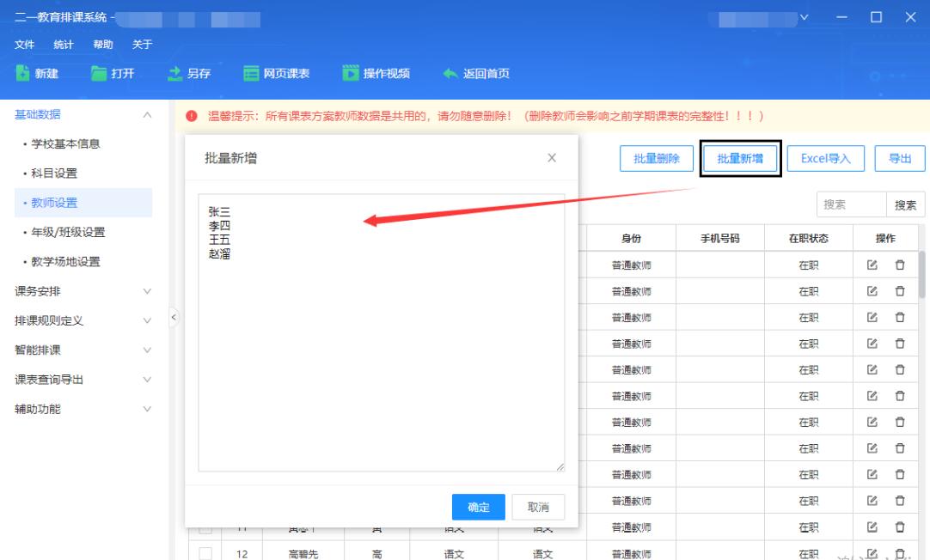Click 返回首页 back arrow icon
This screenshot has width=930, height=560.
(x=450, y=74)
